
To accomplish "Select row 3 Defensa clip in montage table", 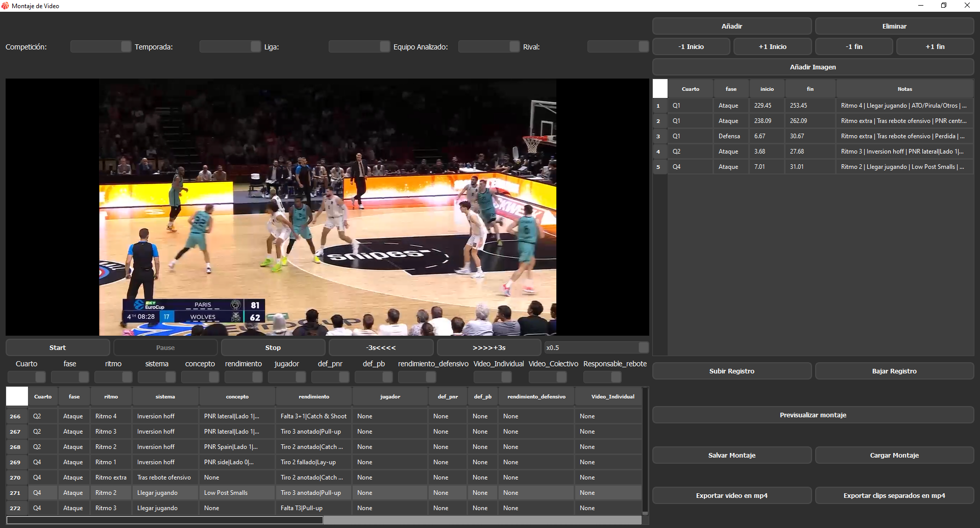I will (x=729, y=136).
